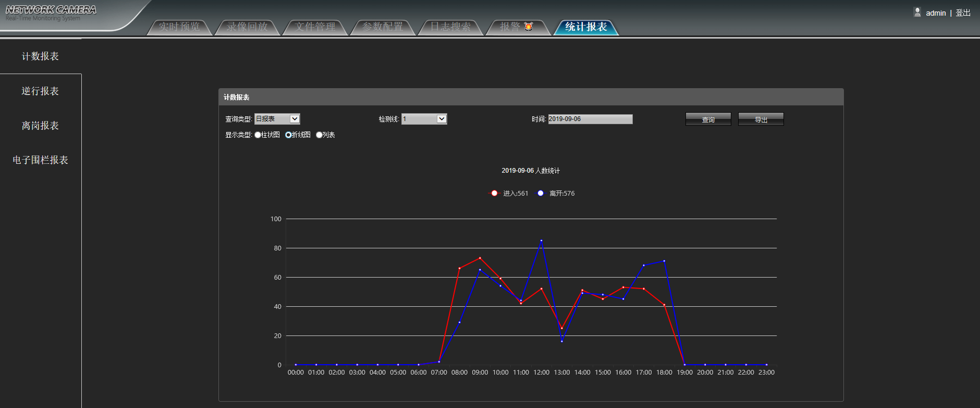Click the chart title 2019-09-06 人数统计

click(x=531, y=171)
